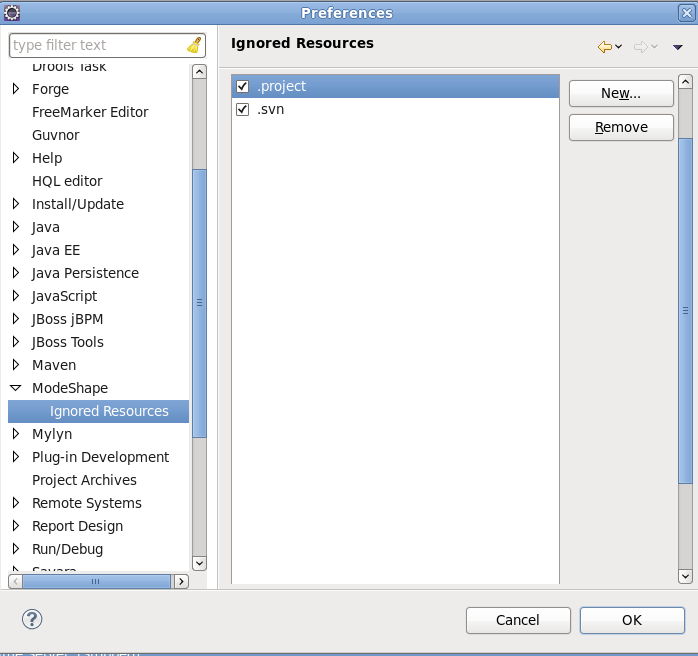Expand the Java Persistence tree node
Image resolution: width=698 pixels, height=656 pixels.
point(16,272)
